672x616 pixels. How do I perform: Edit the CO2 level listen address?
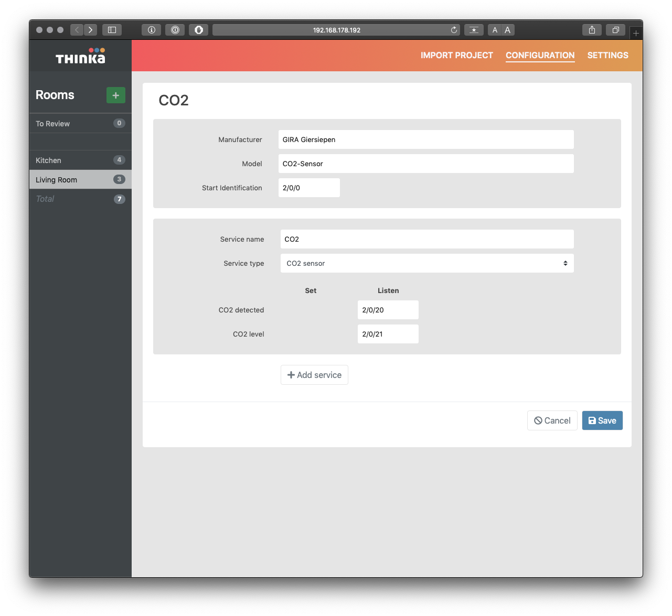click(x=388, y=334)
